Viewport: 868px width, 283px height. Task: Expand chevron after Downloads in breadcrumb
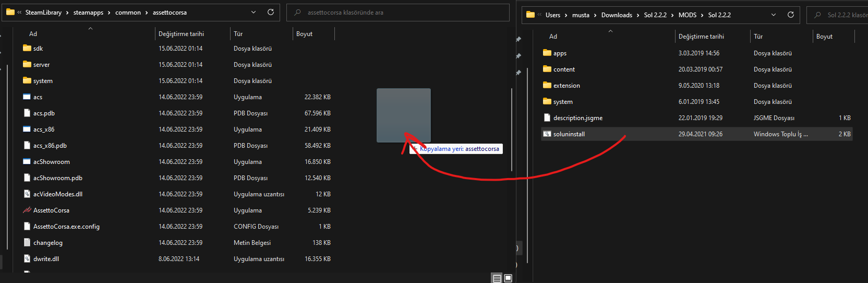click(638, 15)
